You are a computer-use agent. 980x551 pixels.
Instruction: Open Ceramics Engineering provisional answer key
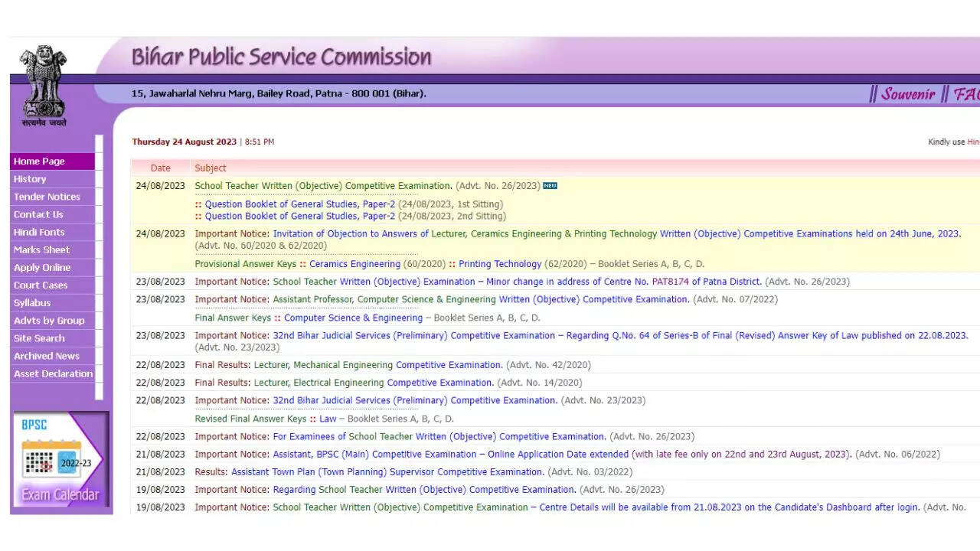tap(354, 264)
